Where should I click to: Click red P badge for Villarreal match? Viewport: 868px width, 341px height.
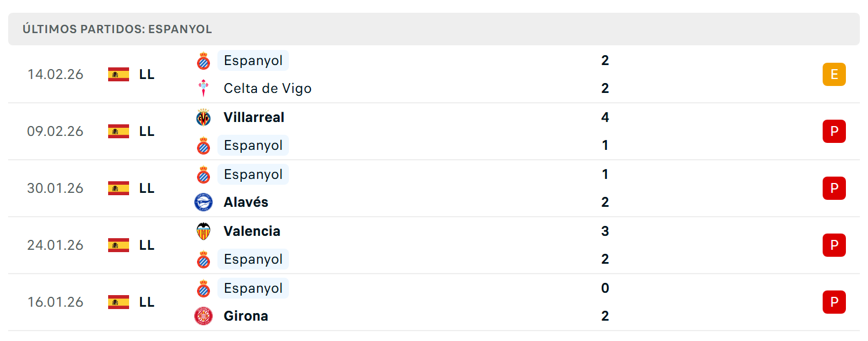coord(834,131)
